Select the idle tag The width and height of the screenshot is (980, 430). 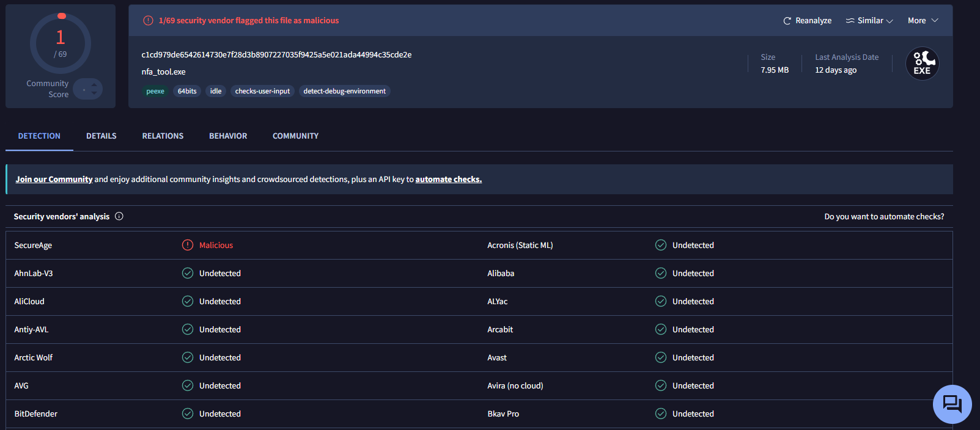tap(216, 92)
